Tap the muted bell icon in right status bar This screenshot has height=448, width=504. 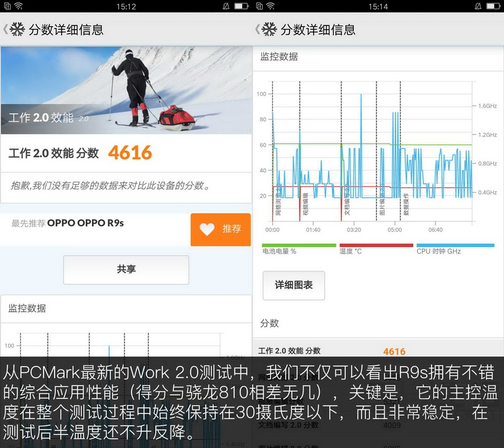478,6
